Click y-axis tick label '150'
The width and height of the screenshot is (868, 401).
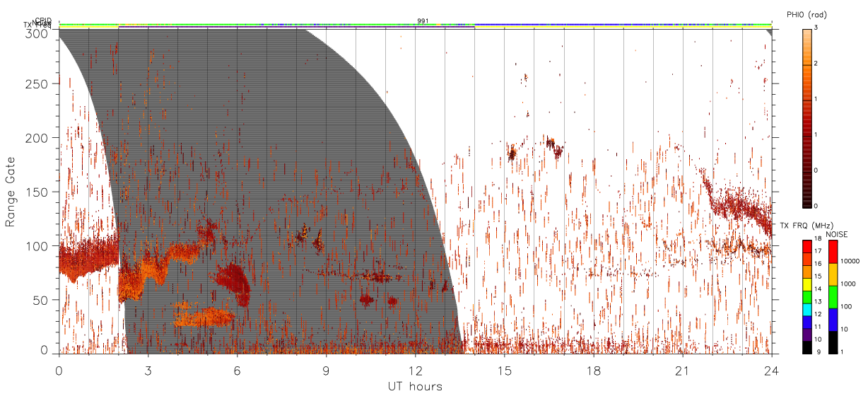pyautogui.click(x=37, y=192)
